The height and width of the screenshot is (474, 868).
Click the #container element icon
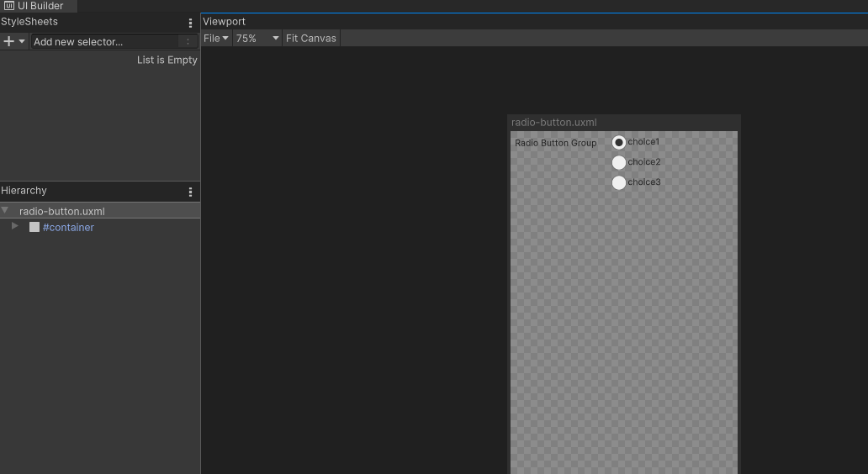(34, 227)
